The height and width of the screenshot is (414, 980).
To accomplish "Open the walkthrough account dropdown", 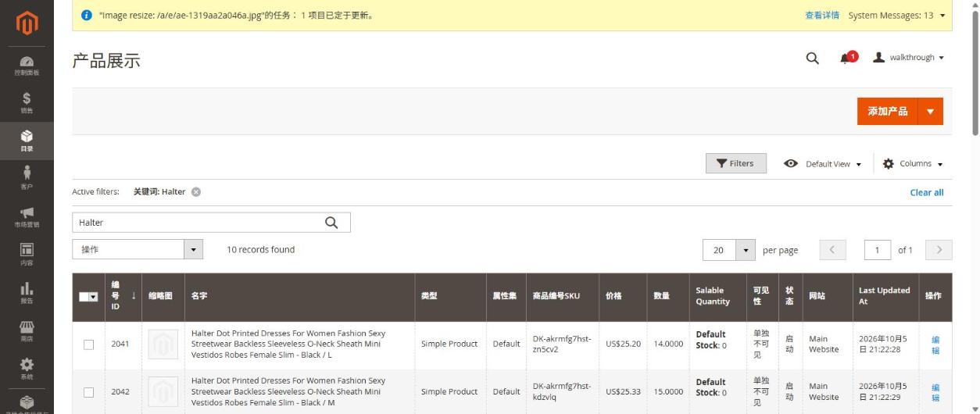I will tap(909, 58).
